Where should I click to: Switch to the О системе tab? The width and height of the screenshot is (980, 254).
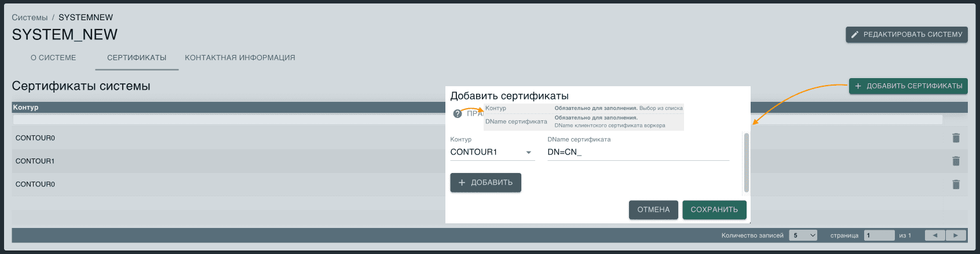(x=53, y=58)
